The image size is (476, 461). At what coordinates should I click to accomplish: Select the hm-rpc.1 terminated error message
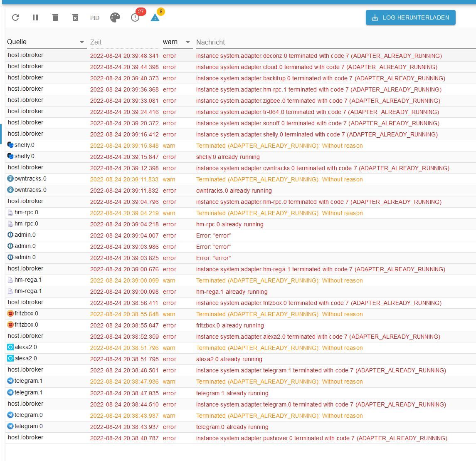pos(319,89)
